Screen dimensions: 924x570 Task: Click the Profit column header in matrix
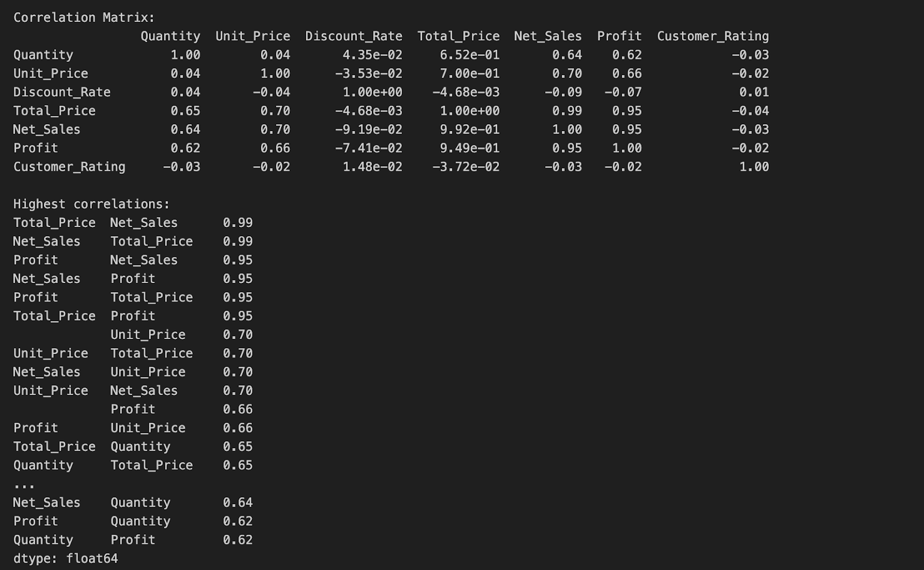coord(619,36)
